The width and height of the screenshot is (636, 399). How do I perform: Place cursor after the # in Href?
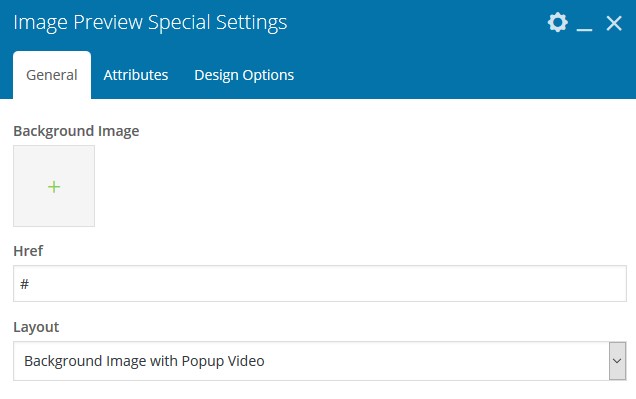pos(31,284)
